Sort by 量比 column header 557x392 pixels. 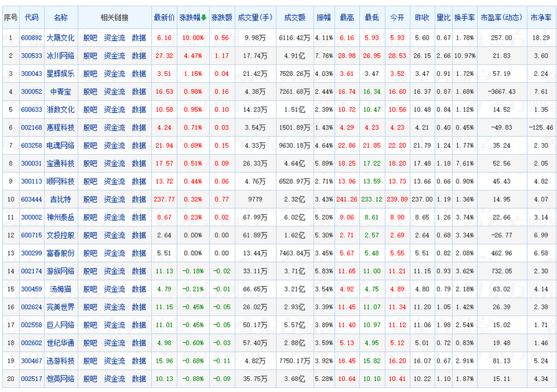443,17
